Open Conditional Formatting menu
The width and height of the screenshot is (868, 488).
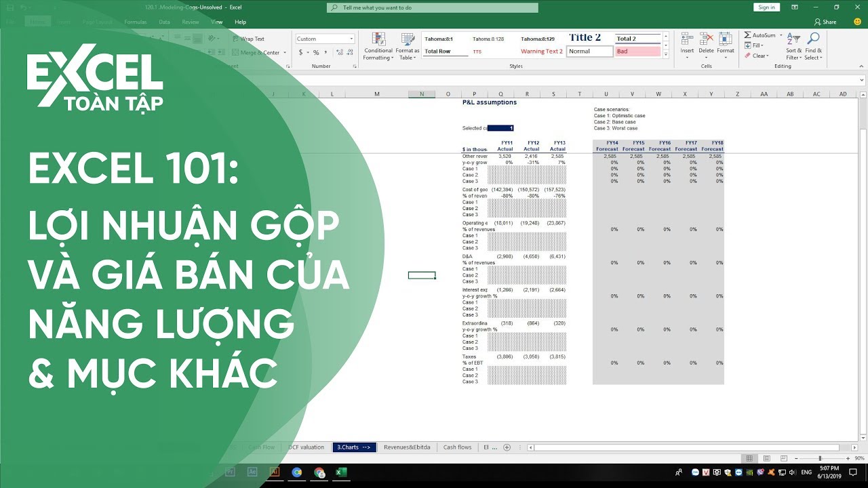(x=378, y=46)
